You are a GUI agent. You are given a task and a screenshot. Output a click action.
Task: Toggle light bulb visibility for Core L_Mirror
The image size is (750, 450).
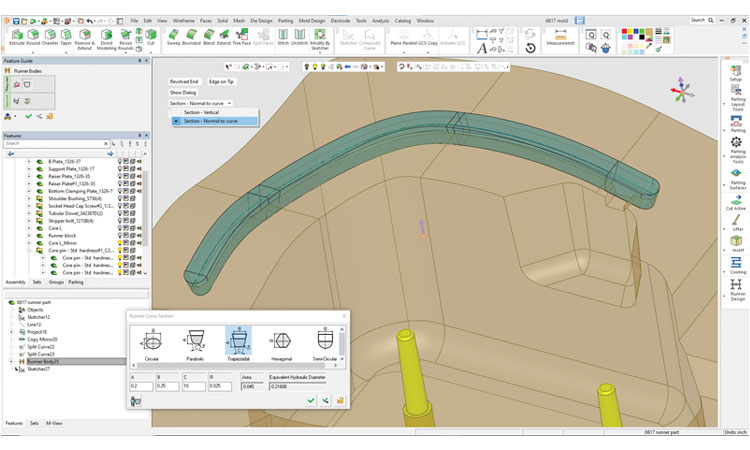(x=120, y=243)
